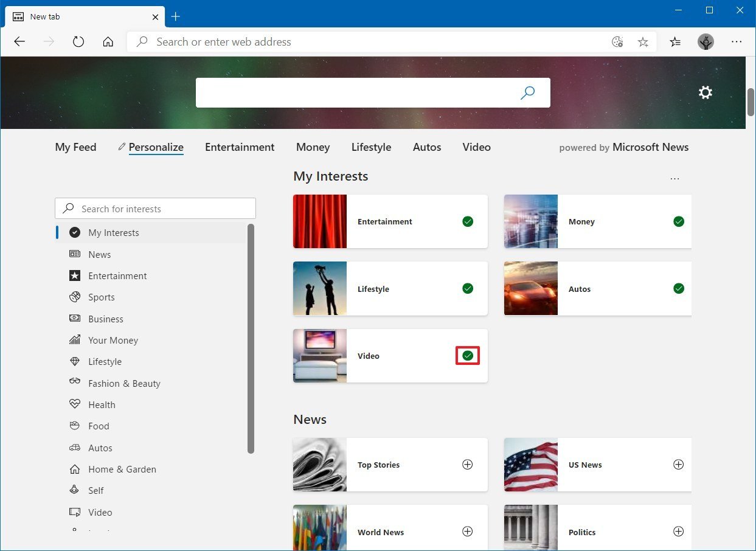Open a new tab with plus button
The width and height of the screenshot is (756, 551).
[176, 16]
